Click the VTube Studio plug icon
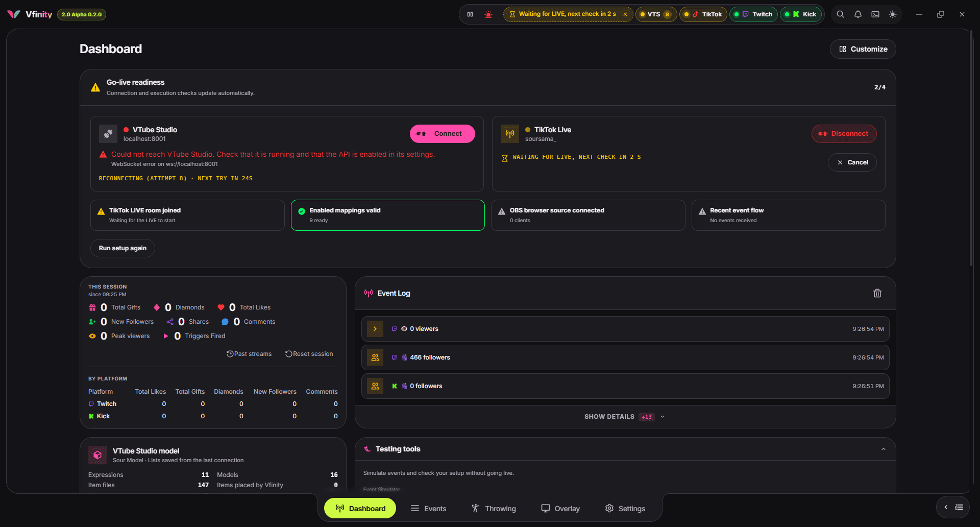This screenshot has width=980, height=527. (108, 134)
